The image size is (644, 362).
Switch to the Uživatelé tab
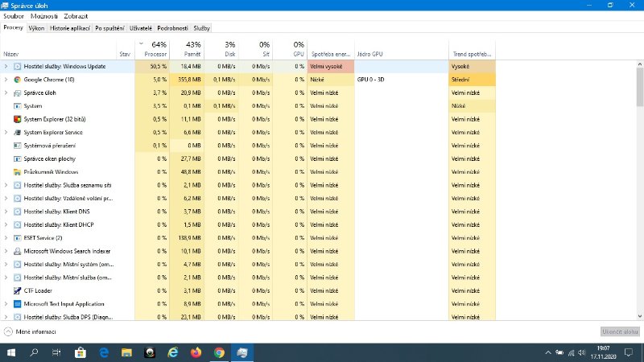140,28
